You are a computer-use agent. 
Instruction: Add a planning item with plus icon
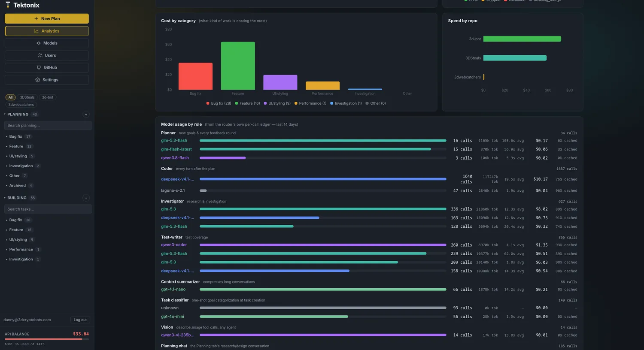(86, 115)
